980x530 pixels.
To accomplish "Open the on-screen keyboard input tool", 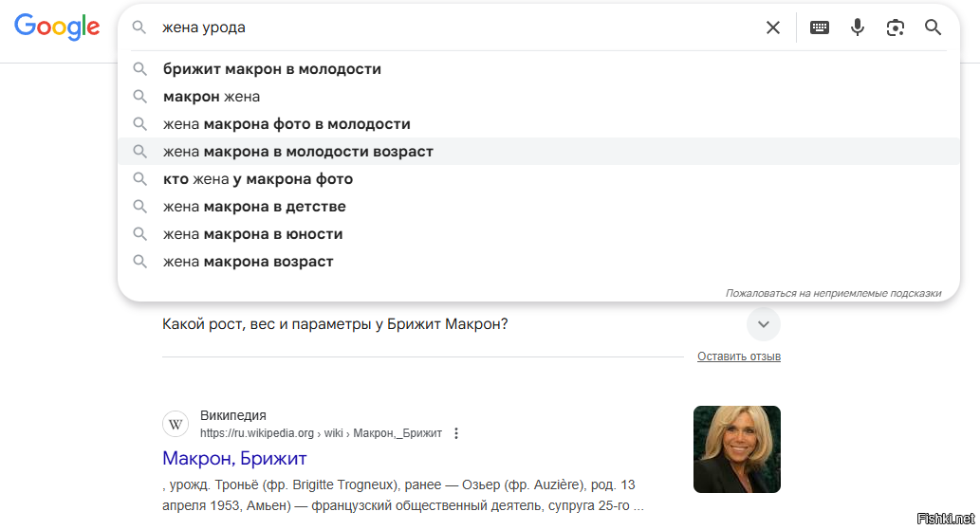I will tap(820, 27).
